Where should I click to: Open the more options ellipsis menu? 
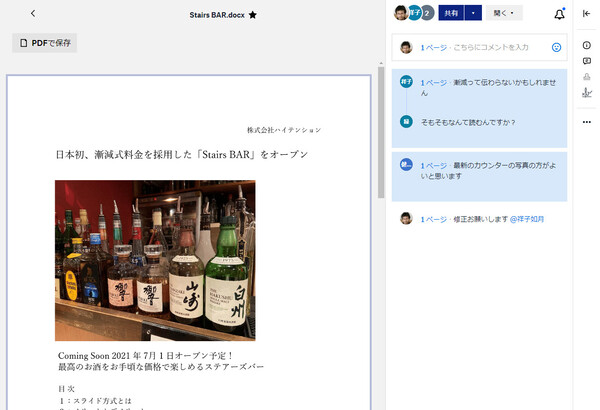[x=586, y=122]
